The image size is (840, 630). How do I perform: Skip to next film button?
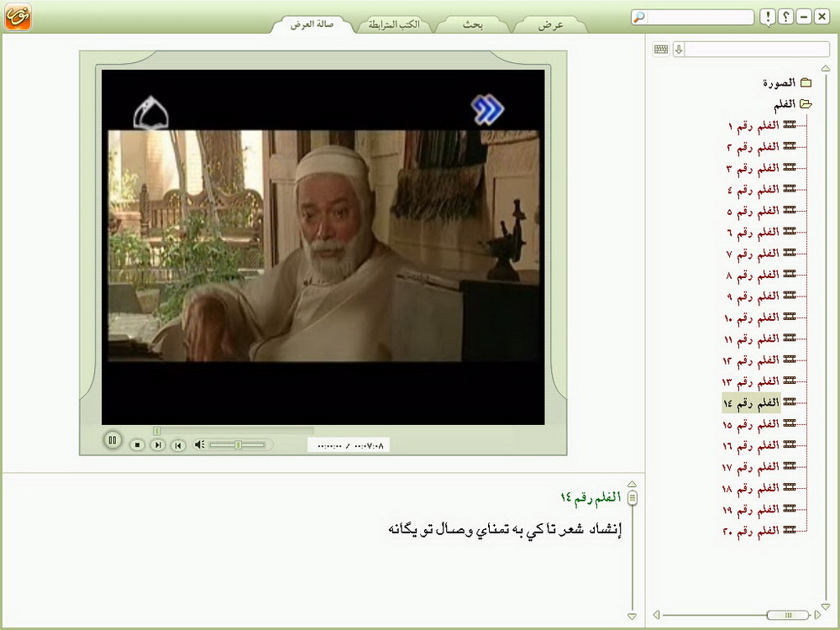tap(158, 444)
